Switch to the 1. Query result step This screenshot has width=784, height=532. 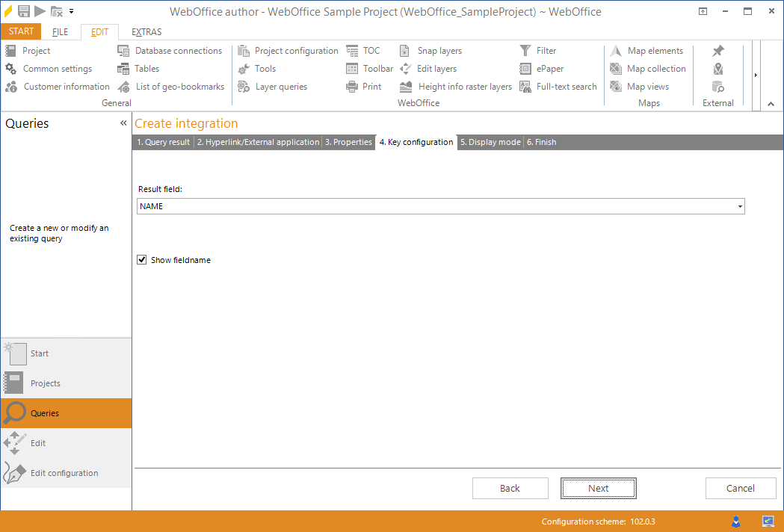point(163,141)
